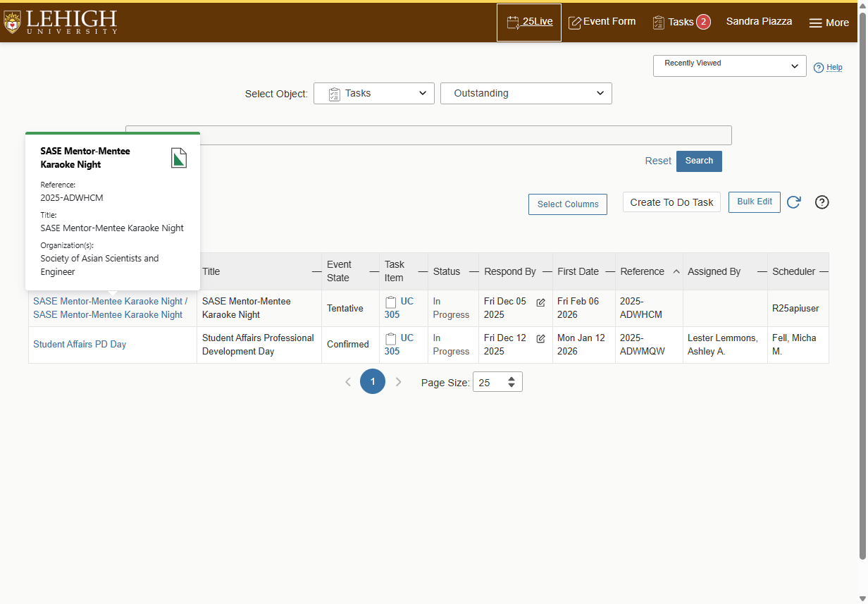
Task: Adjust Page Size stepper arrows
Action: (511, 382)
